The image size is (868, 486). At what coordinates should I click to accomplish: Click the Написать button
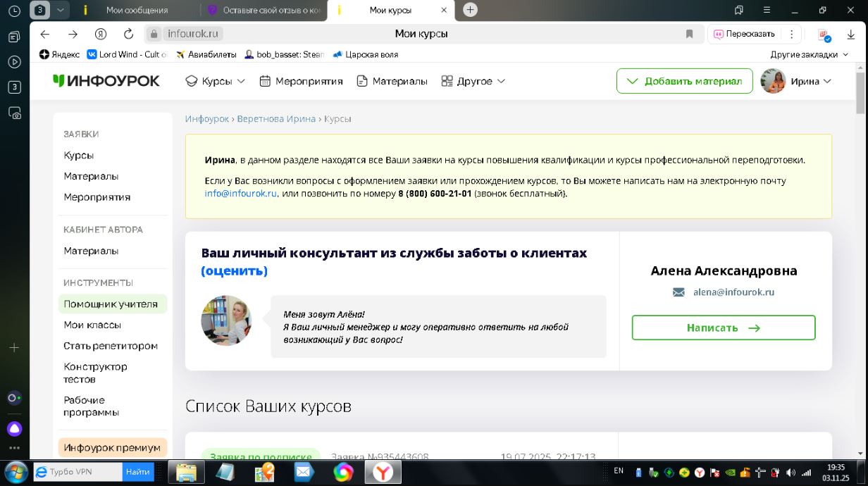point(724,328)
